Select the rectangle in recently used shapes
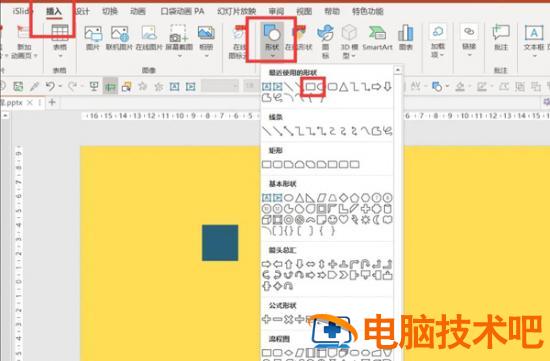Screen dimensions: 550x361 310,86
